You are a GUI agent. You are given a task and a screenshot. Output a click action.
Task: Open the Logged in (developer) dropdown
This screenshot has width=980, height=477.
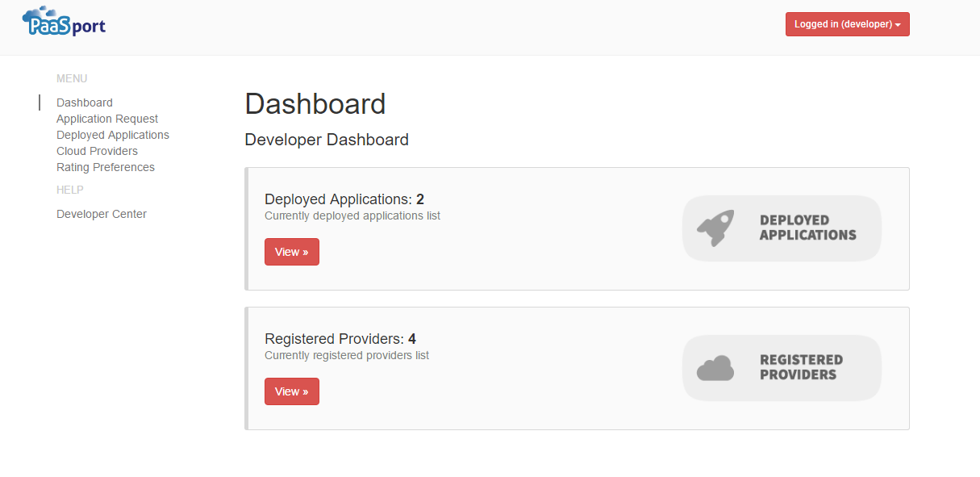point(847,24)
